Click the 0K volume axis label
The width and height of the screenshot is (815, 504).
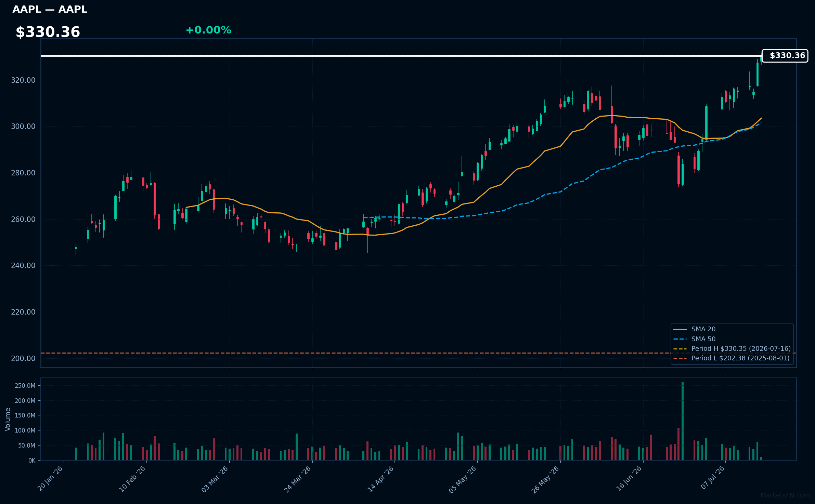(x=32, y=461)
